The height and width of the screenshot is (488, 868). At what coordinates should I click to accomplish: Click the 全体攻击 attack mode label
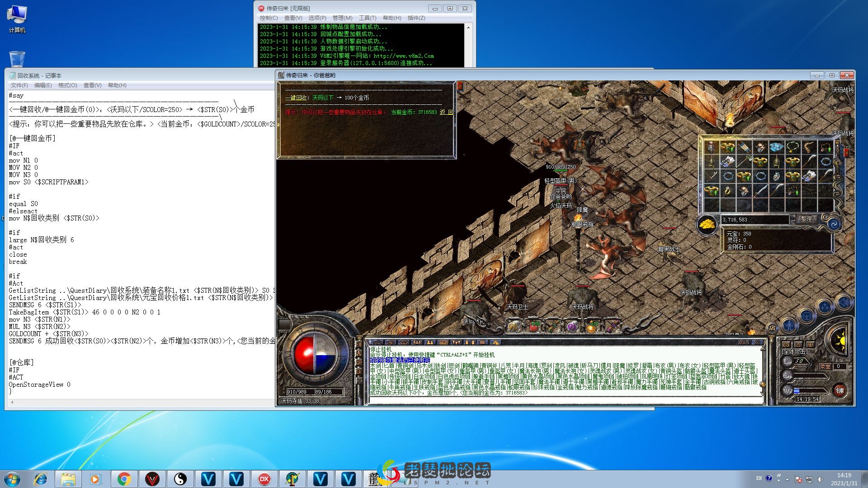click(x=795, y=352)
